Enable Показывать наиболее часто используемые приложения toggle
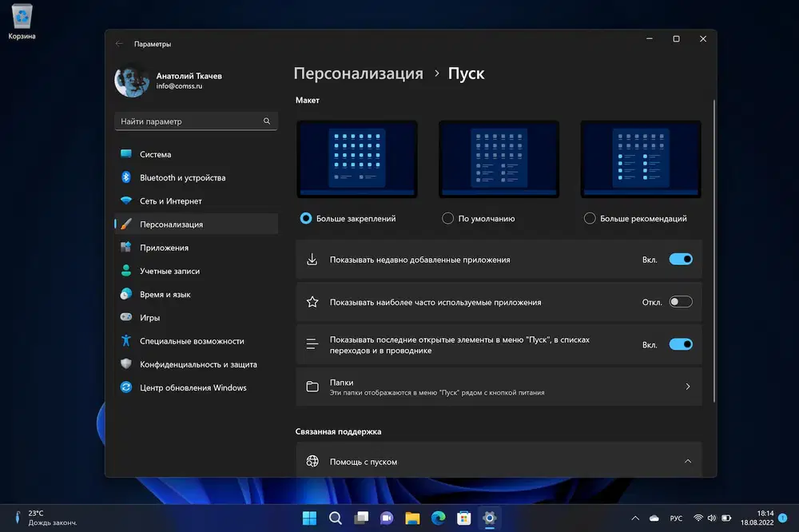 click(x=680, y=302)
